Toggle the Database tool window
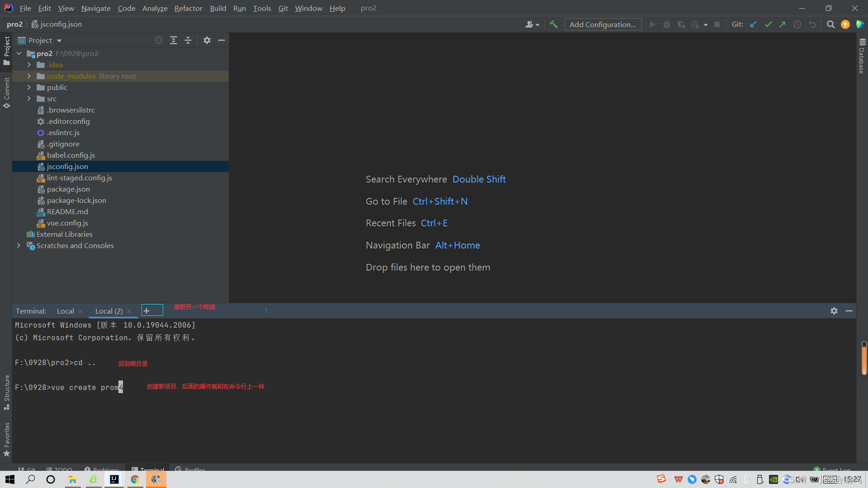868x488 pixels. 862,59
